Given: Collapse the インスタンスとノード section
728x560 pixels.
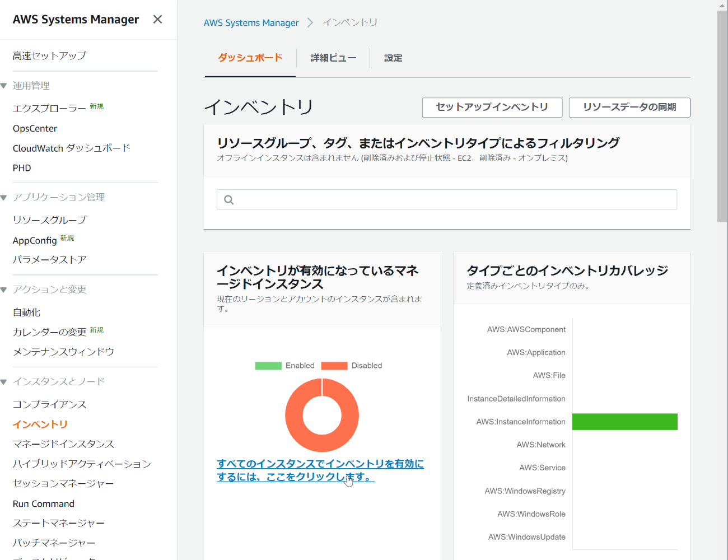Looking at the screenshot, I should pyautogui.click(x=4, y=382).
